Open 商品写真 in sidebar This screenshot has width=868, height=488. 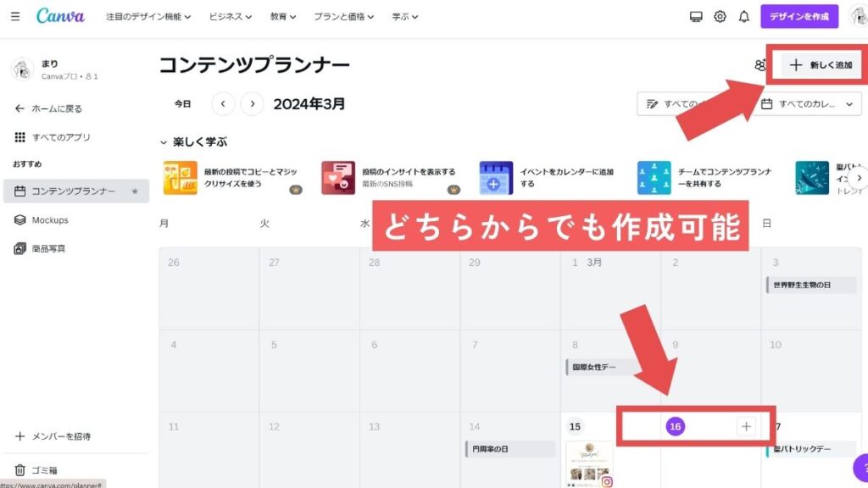[40, 248]
